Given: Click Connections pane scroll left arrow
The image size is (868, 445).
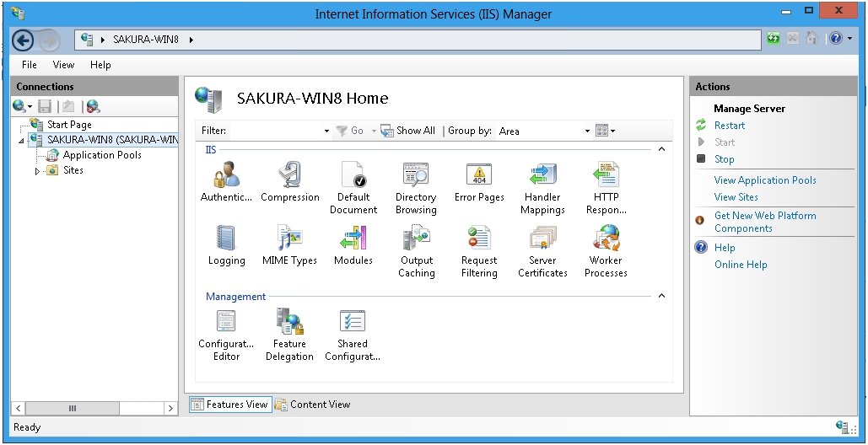Looking at the screenshot, I should (x=19, y=409).
